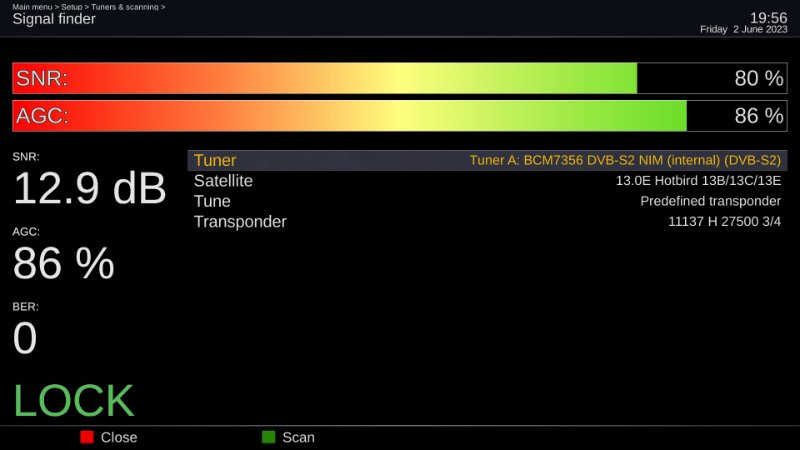Click the AGC gradient signal bar
Viewport: 800px width, 450px height.
[350, 116]
